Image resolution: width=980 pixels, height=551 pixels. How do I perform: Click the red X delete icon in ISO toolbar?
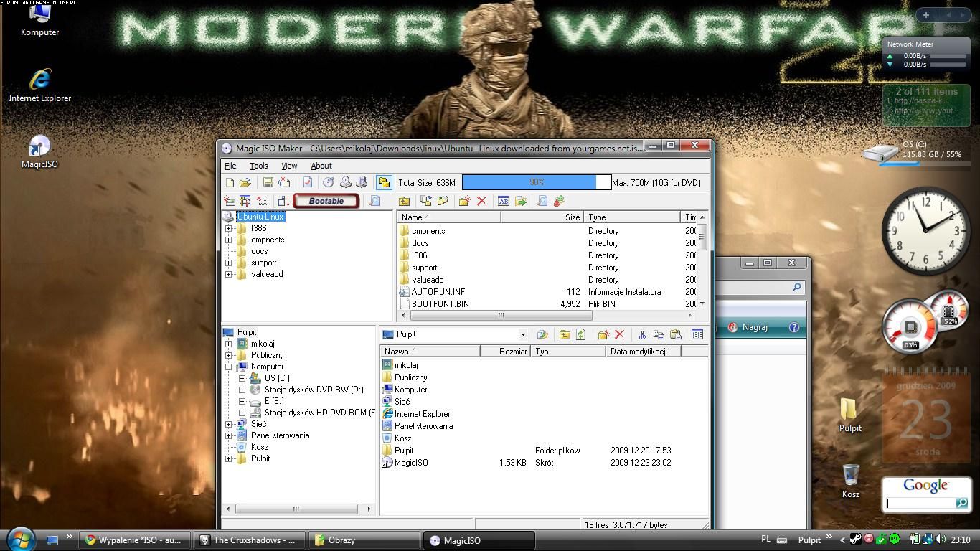[481, 202]
